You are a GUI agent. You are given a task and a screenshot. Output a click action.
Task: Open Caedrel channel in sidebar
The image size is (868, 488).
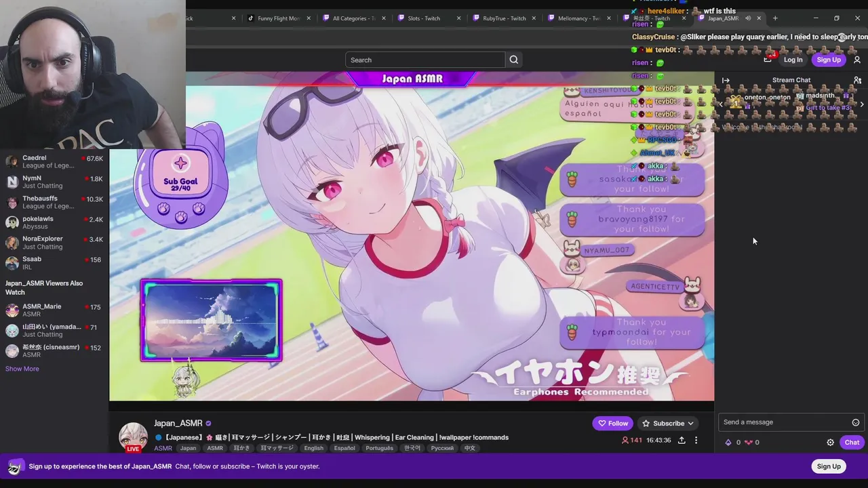(x=54, y=162)
